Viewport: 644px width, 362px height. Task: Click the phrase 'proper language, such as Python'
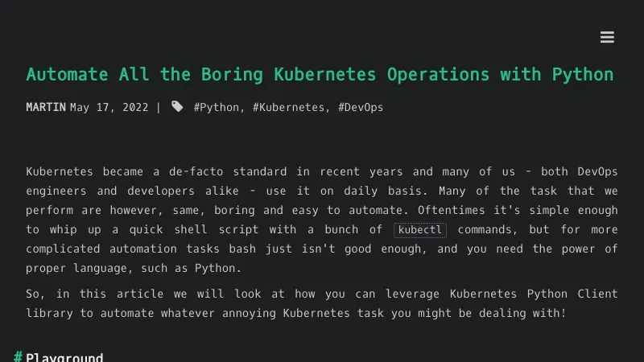pos(132,269)
